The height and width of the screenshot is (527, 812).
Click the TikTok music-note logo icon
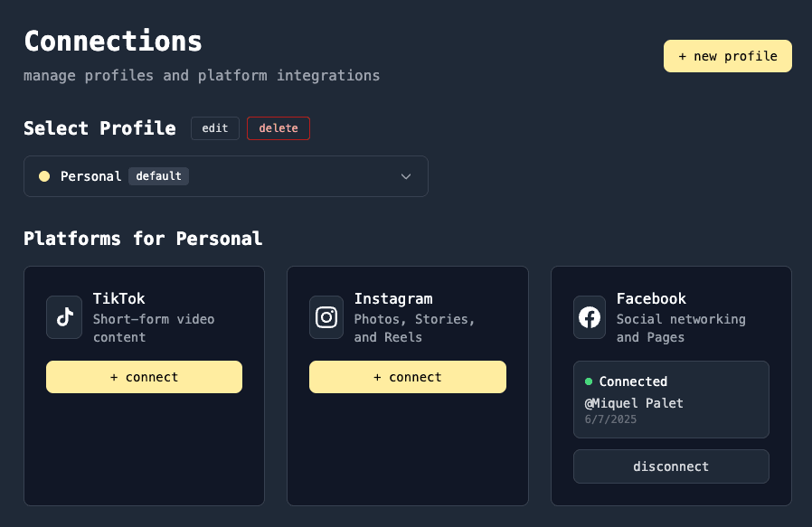pos(63,317)
